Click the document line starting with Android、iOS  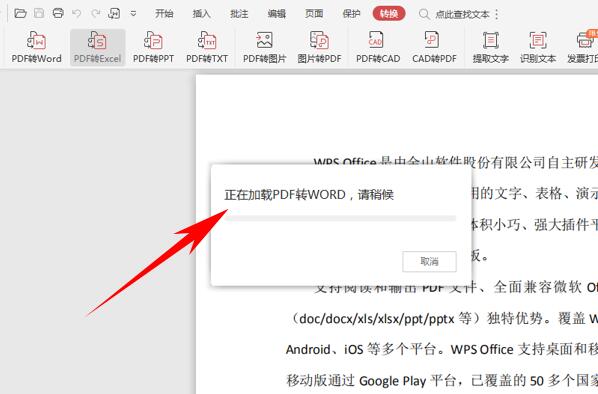442,349
